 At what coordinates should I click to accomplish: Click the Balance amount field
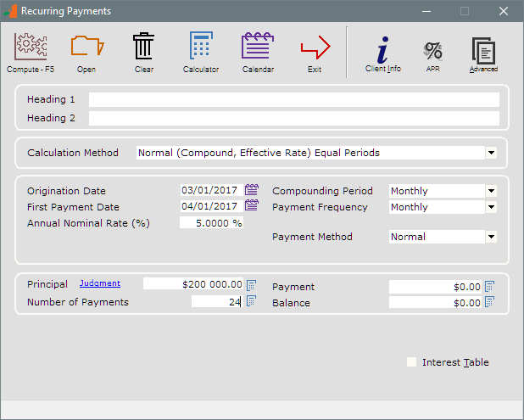[436, 303]
